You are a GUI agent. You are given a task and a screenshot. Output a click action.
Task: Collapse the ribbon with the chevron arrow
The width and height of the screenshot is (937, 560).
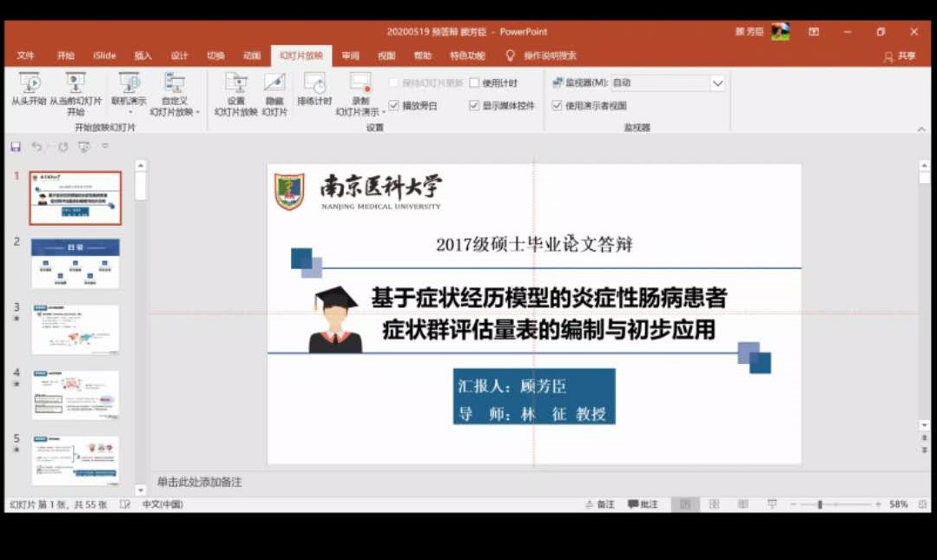click(x=921, y=129)
